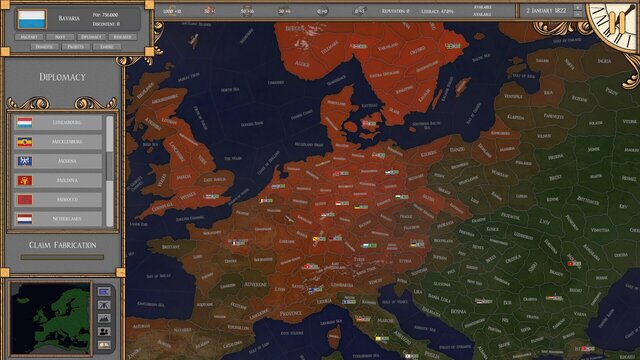Image resolution: width=640 pixels, height=360 pixels.
Task: Click the Europe minimap
Action: click(x=50, y=318)
